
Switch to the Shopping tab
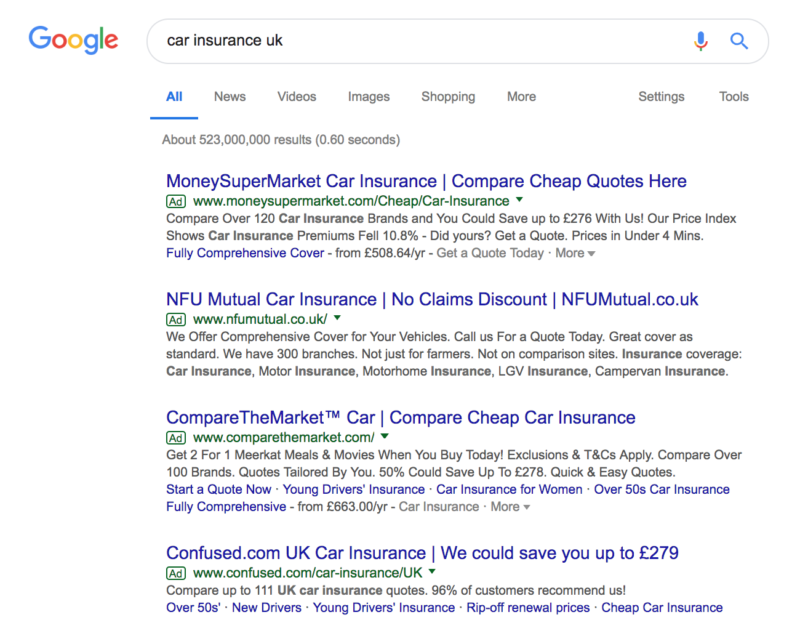pyautogui.click(x=448, y=97)
